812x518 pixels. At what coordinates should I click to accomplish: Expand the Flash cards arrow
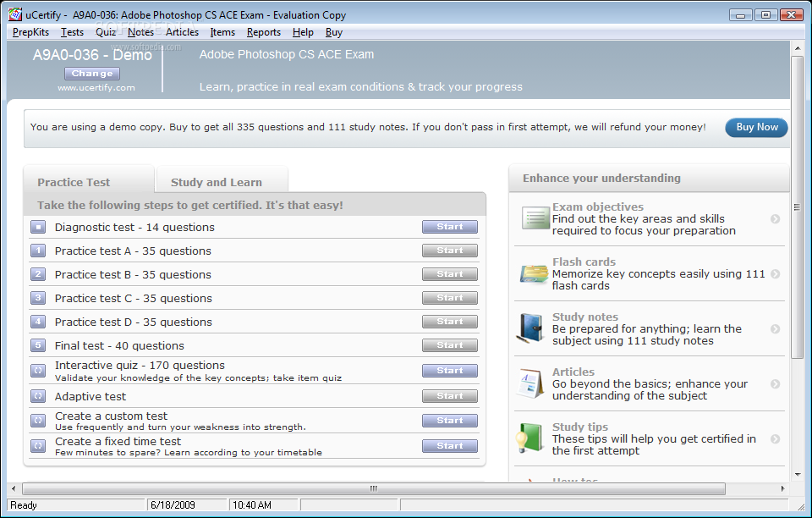[x=776, y=274]
